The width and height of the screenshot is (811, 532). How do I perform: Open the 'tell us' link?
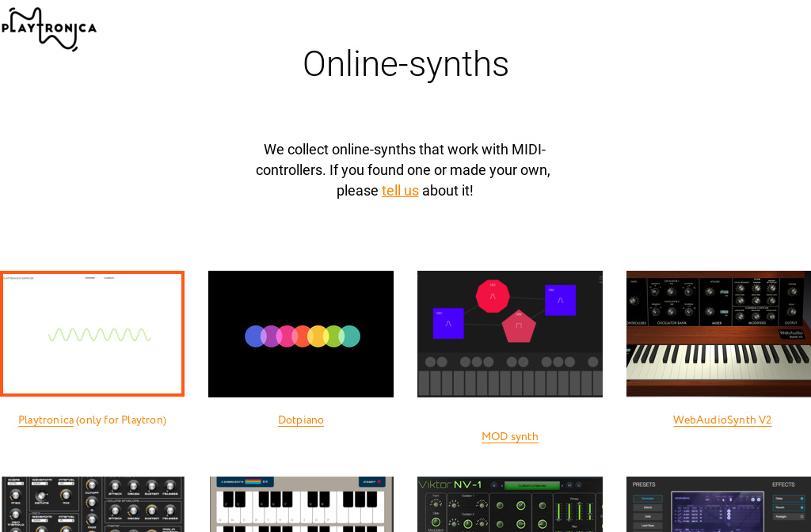(400, 191)
